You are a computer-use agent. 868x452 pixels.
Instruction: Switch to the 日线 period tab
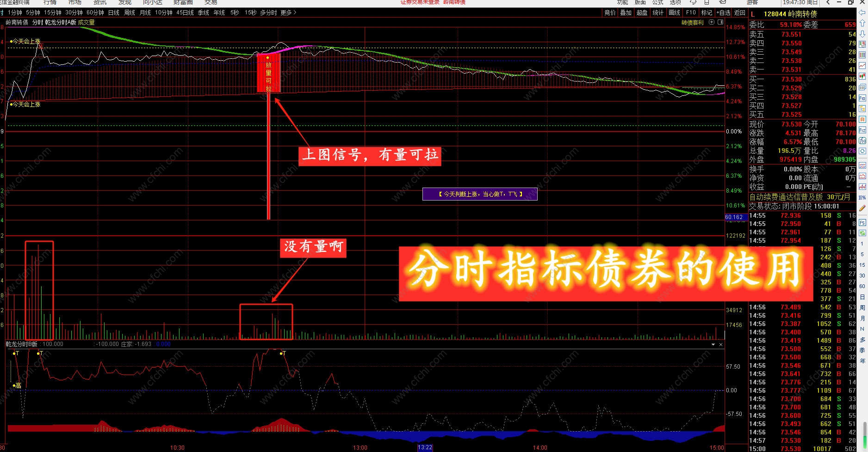click(x=114, y=13)
